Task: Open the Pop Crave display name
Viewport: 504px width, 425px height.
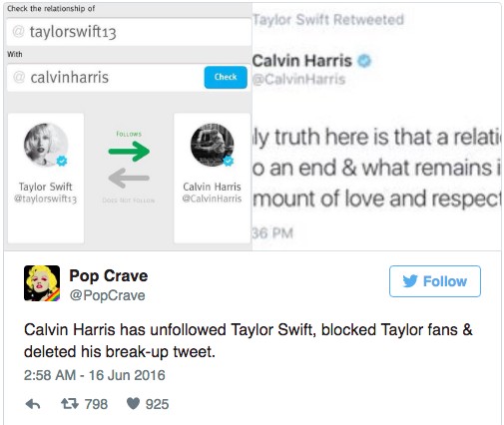Action: [109, 275]
